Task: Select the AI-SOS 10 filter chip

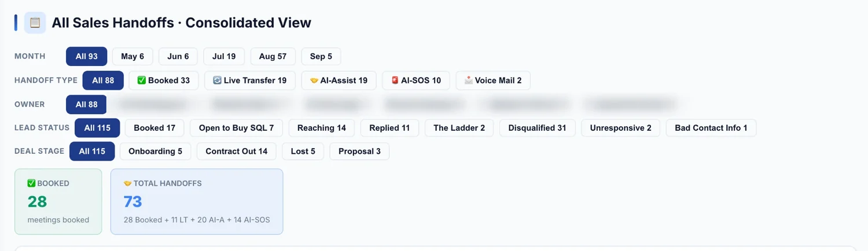Action: [416, 80]
